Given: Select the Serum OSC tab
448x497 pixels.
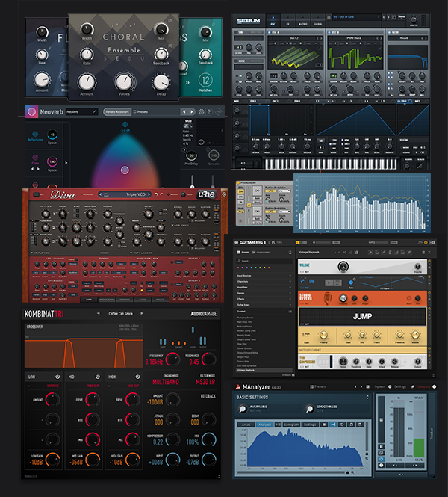Looking at the screenshot, I should 273,21.
